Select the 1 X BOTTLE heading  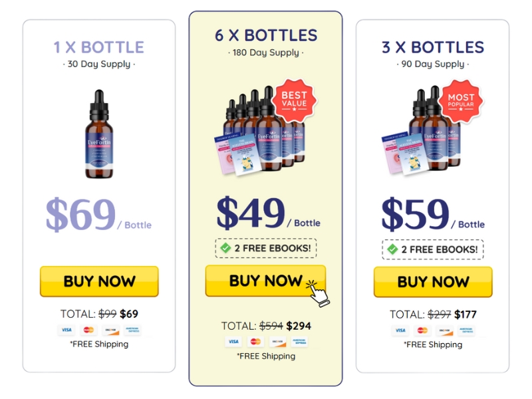click(x=99, y=47)
